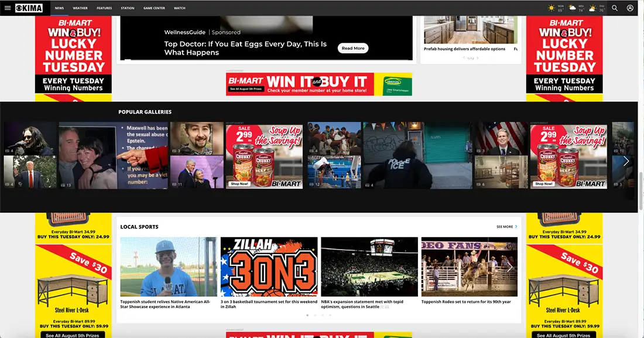Open the hamburger menu icon
Image resolution: width=644 pixels, height=338 pixels.
[x=8, y=8]
